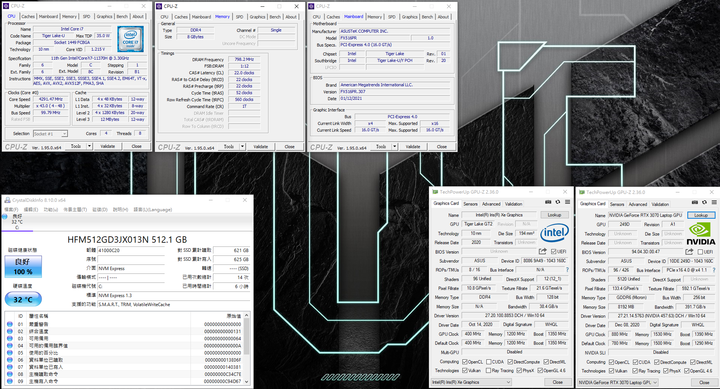Toggle the UEFI checkbox in the NVIDIA GPU-Z window
Viewport: 720px width, 389px height.
(700, 252)
